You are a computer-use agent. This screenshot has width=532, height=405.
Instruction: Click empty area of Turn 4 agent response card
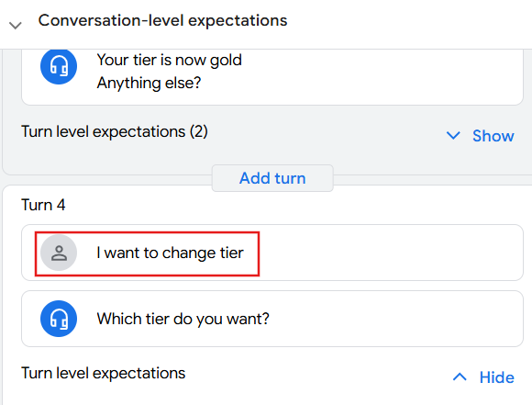click(395, 319)
